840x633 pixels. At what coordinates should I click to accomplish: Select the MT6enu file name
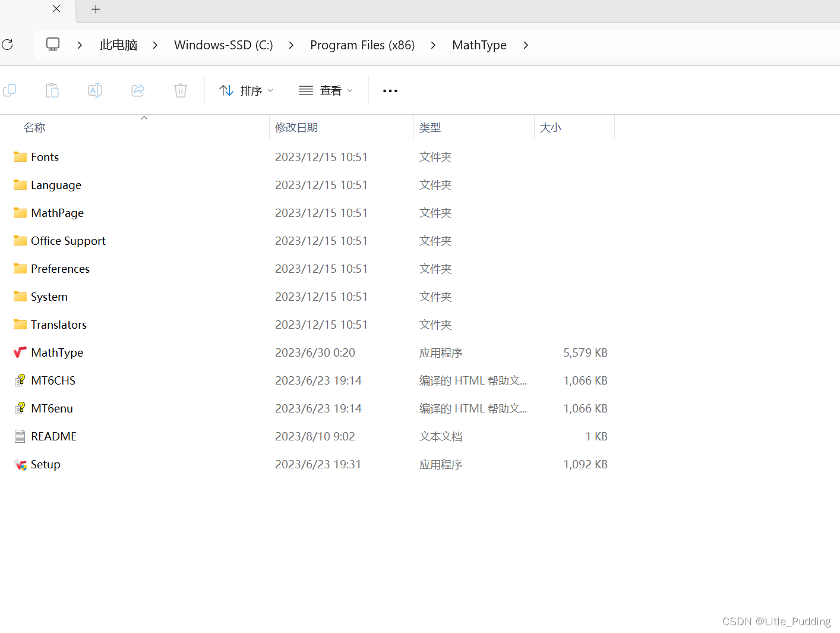tap(52, 408)
